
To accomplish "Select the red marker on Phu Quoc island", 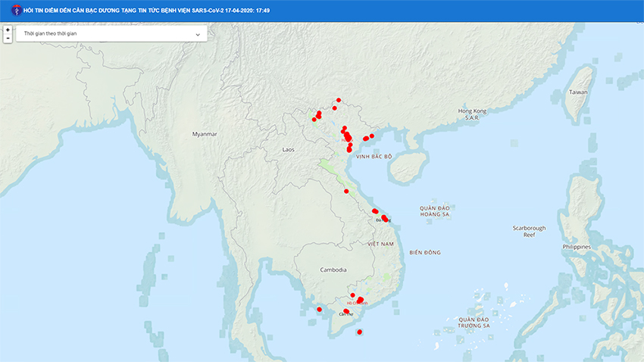I will click(319, 309).
